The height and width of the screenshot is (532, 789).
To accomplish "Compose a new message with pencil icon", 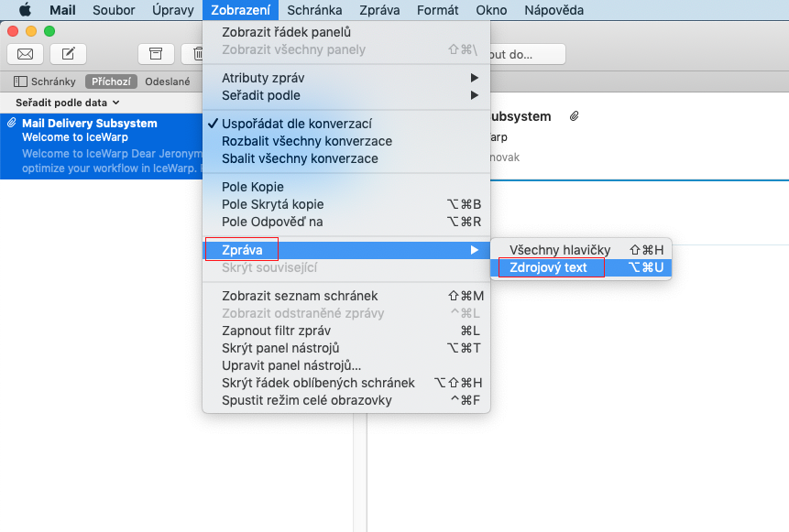I will pyautogui.click(x=68, y=54).
